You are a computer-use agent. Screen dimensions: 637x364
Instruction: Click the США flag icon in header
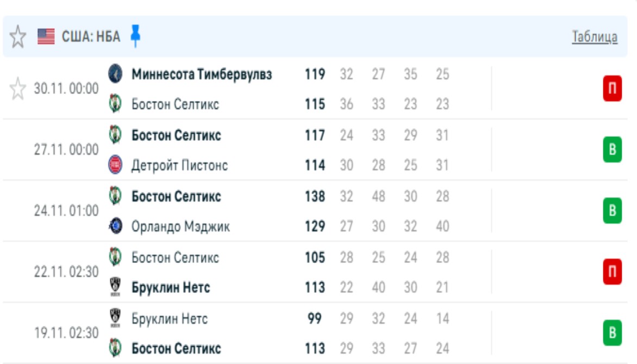46,37
